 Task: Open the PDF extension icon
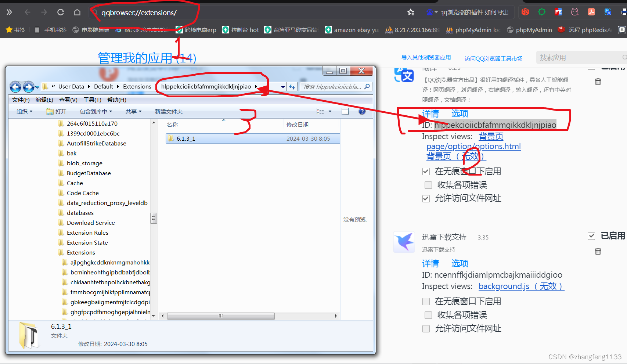pyautogui.click(x=591, y=12)
